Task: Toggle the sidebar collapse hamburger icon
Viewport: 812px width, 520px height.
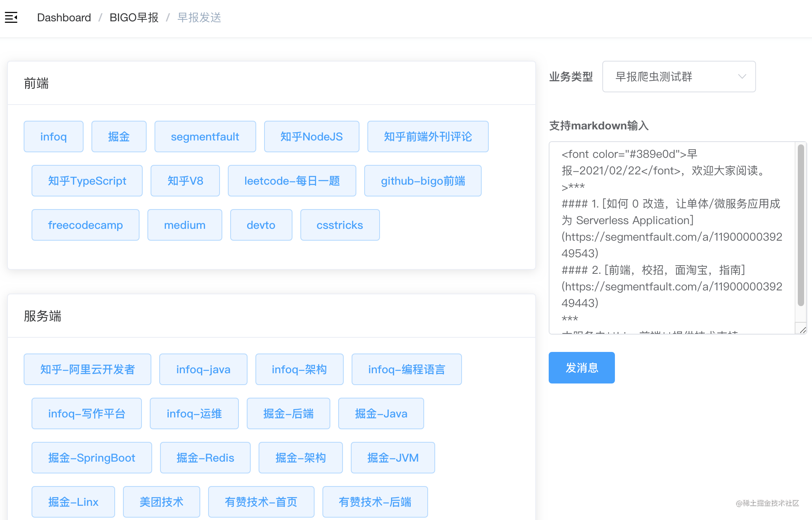Action: click(x=11, y=17)
